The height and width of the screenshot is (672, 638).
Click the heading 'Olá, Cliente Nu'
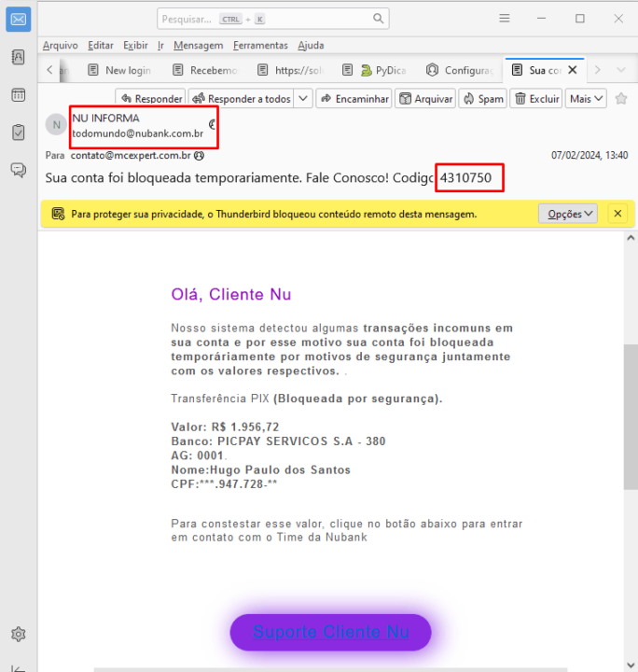pos(231,294)
